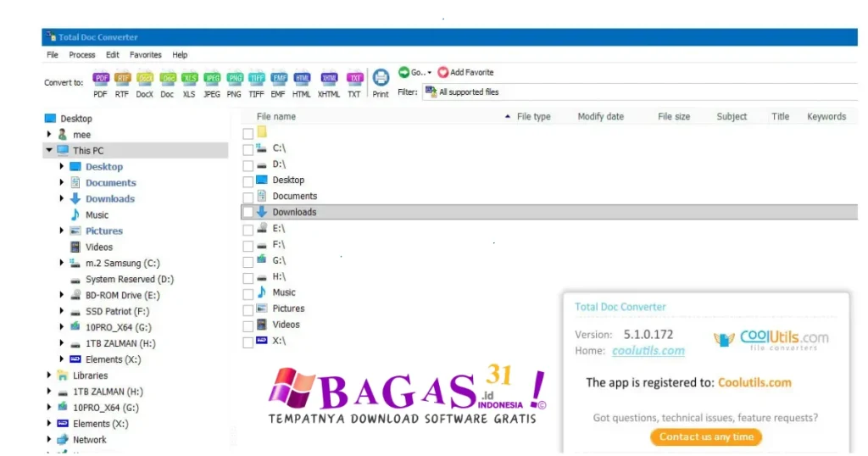Click the Pictures icon in file list
This screenshot has width=868, height=456.
click(262, 309)
